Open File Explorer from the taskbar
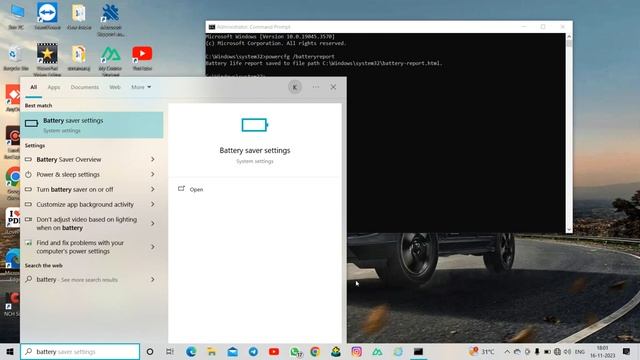This screenshot has height=360, width=640. coord(211,351)
